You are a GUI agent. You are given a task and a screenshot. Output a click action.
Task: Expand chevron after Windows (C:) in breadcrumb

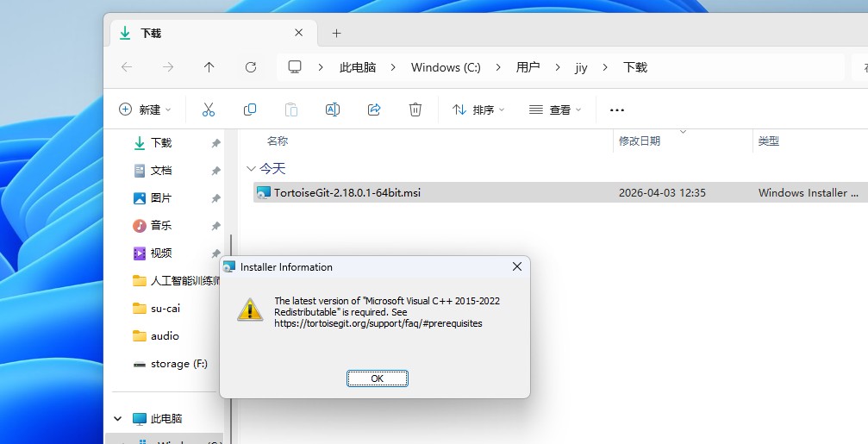click(x=498, y=67)
